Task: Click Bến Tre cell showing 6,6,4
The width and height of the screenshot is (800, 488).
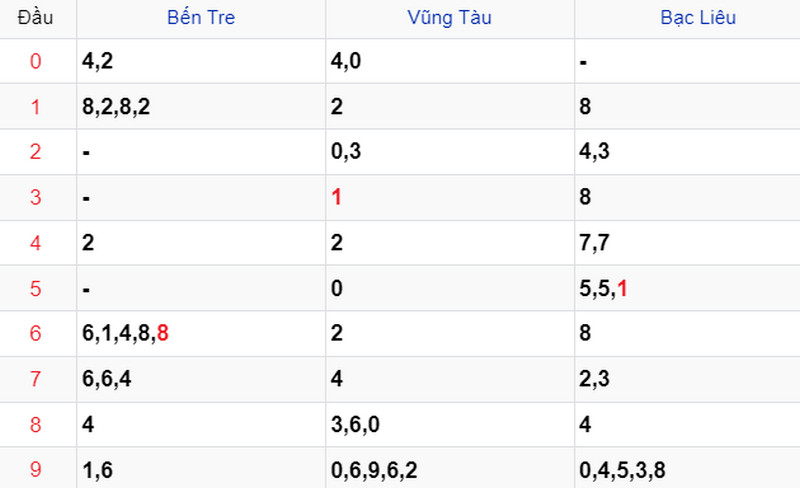Action: pos(201,379)
